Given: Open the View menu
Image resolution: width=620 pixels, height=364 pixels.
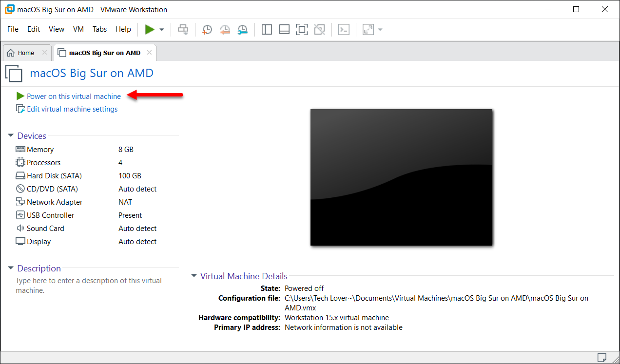Looking at the screenshot, I should point(57,29).
